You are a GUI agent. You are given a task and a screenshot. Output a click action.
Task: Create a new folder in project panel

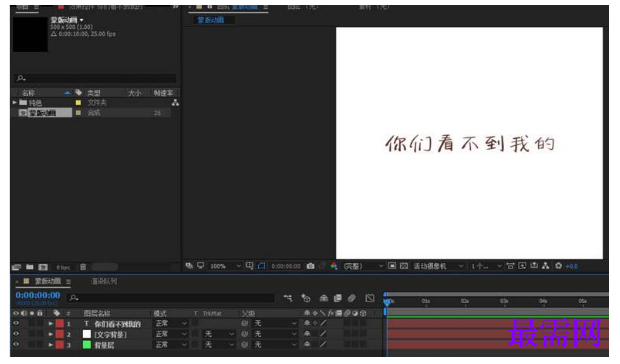30,267
